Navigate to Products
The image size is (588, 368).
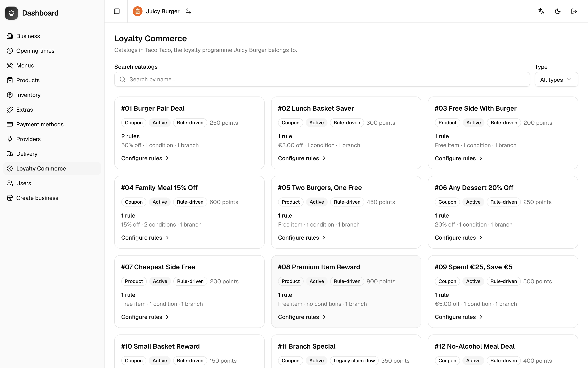pos(52,80)
